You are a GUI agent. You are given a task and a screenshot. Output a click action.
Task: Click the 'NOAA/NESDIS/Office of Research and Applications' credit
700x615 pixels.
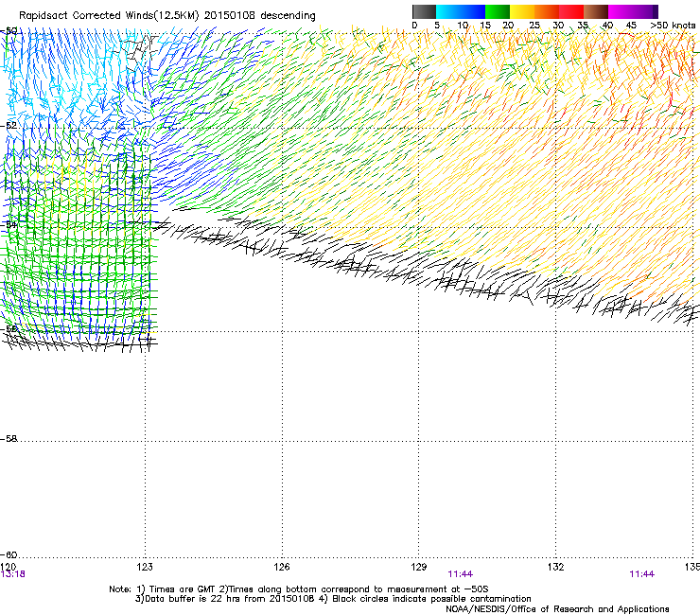[557, 609]
